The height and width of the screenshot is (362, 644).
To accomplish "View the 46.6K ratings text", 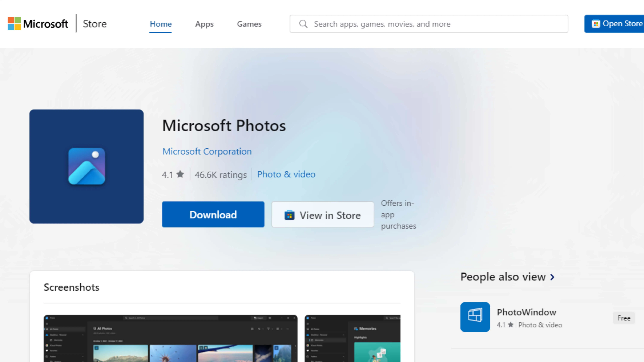I will tap(221, 175).
